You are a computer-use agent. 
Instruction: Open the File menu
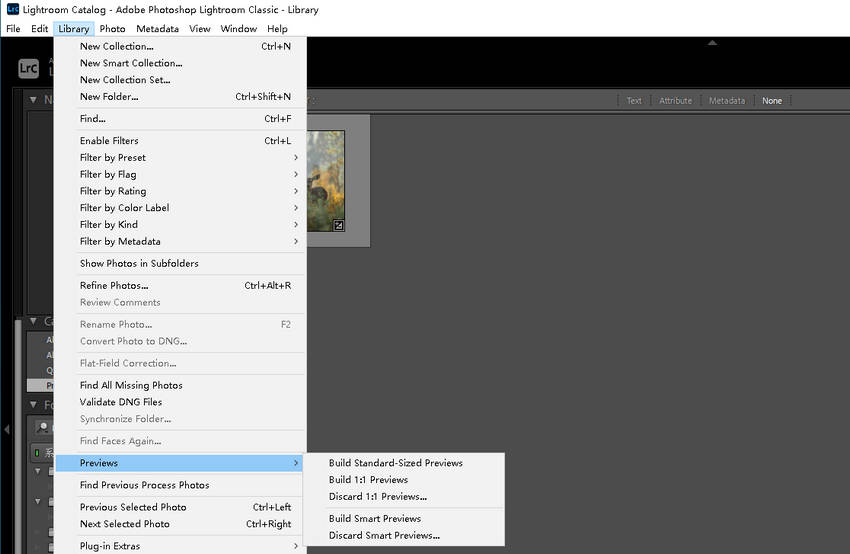pos(13,29)
